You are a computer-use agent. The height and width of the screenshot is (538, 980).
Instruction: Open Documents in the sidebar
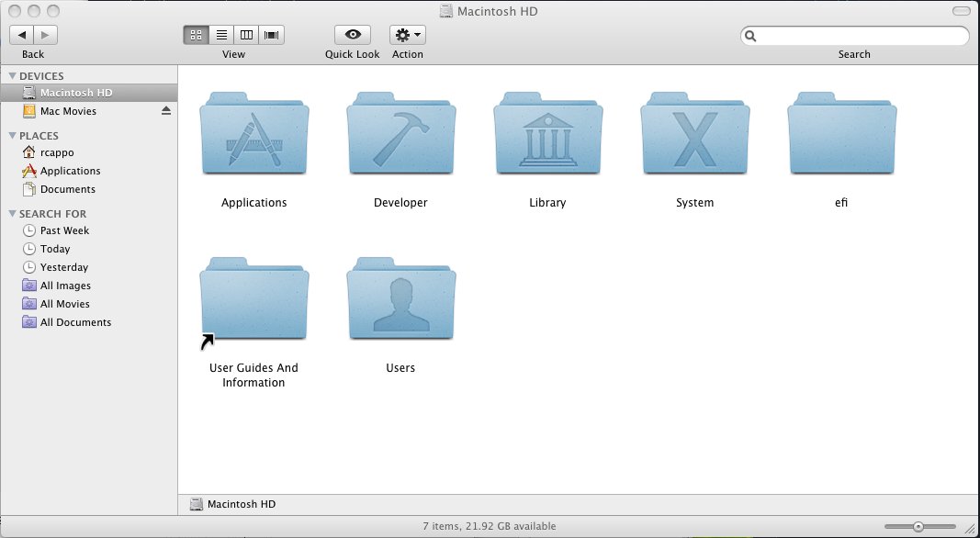(89, 189)
